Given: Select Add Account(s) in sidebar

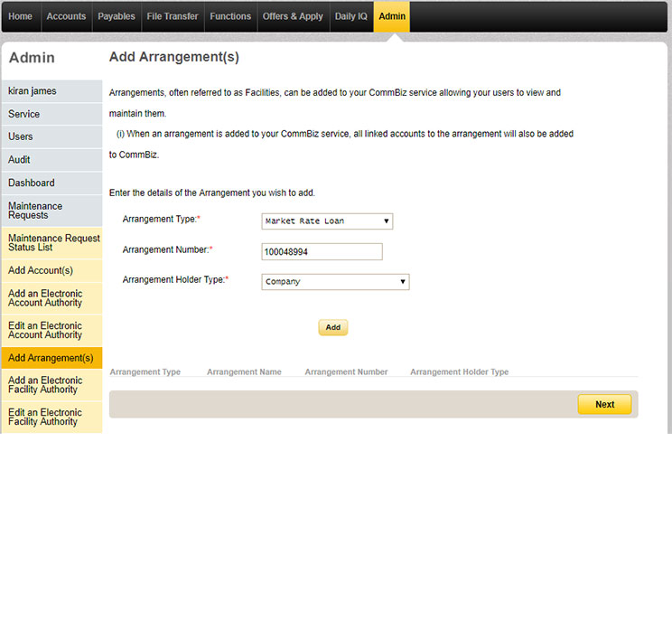Looking at the screenshot, I should pyautogui.click(x=51, y=270).
